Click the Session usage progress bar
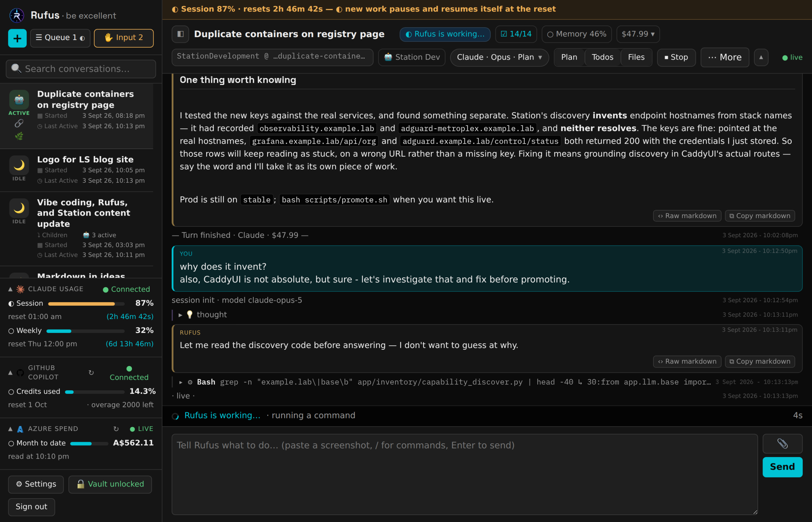The image size is (812, 522). click(x=87, y=304)
